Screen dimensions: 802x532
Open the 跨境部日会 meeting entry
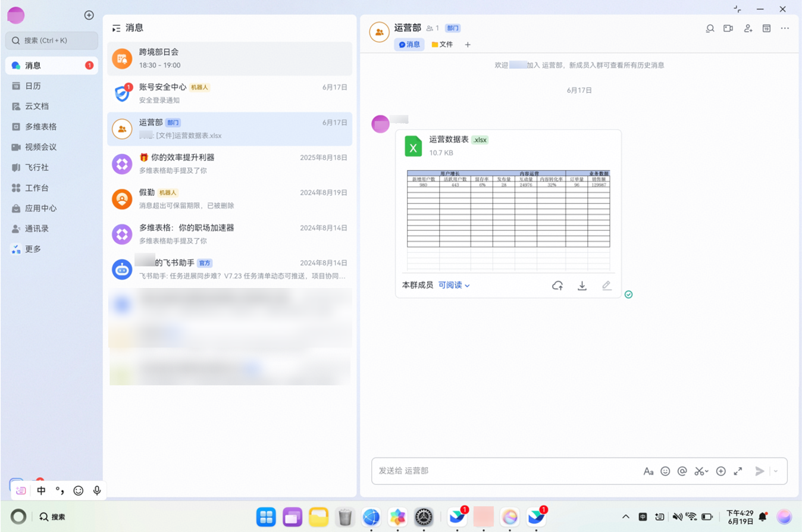pyautogui.click(x=230, y=58)
